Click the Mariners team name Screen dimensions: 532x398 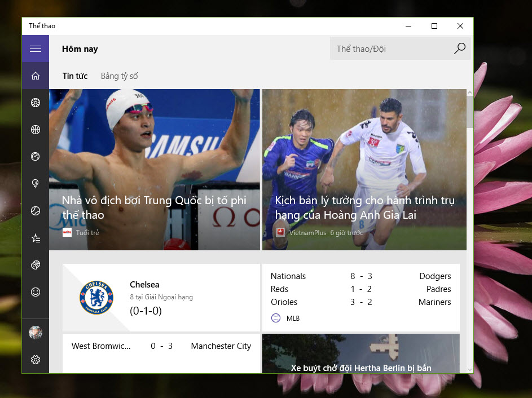tap(434, 302)
